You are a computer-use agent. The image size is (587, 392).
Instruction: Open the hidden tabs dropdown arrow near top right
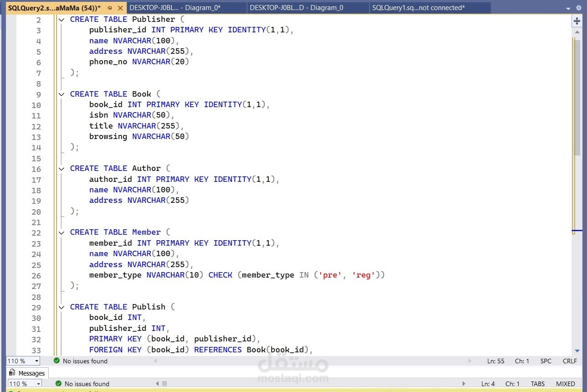coord(568,8)
